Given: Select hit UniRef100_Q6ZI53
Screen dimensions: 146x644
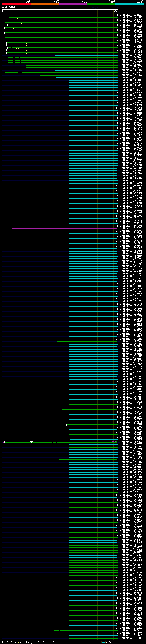Looking at the screenshot, I should click(x=131, y=65).
